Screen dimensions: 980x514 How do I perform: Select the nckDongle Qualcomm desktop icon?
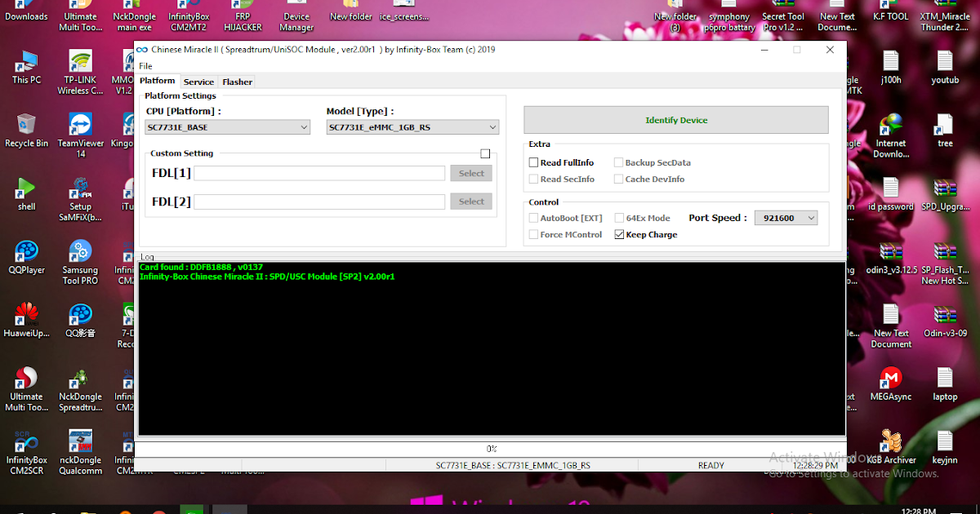pos(80,453)
